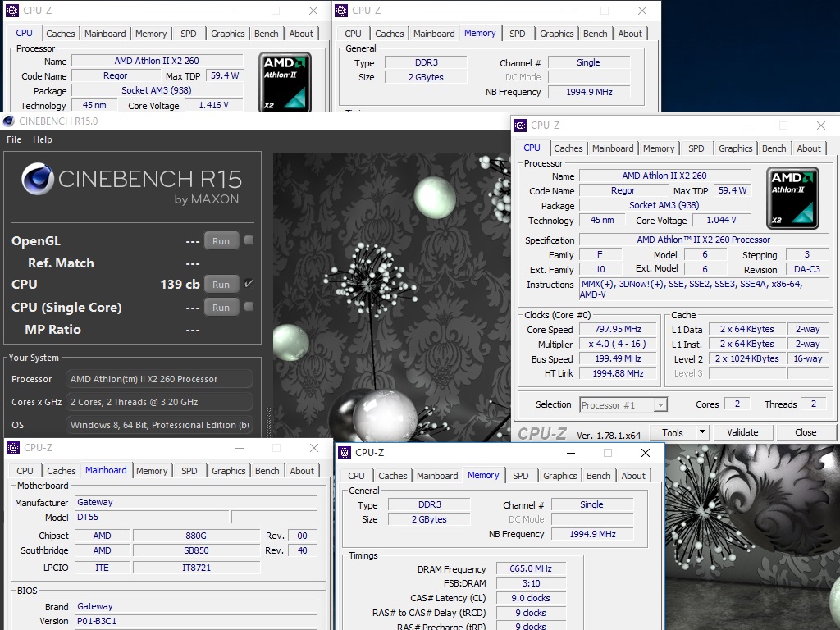Select Graphics tab in top-right CPU-Z Memory window
The height and width of the screenshot is (630, 840).
(x=557, y=33)
